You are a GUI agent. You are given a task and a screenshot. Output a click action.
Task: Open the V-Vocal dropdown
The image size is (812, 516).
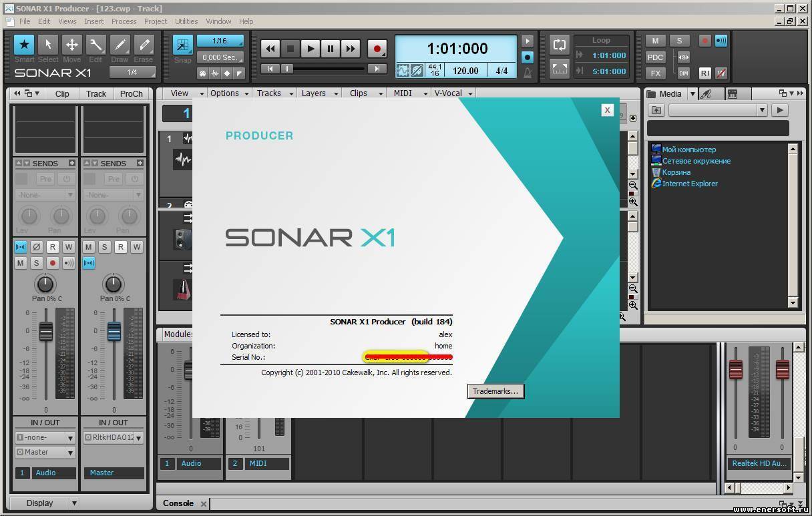[x=453, y=93]
